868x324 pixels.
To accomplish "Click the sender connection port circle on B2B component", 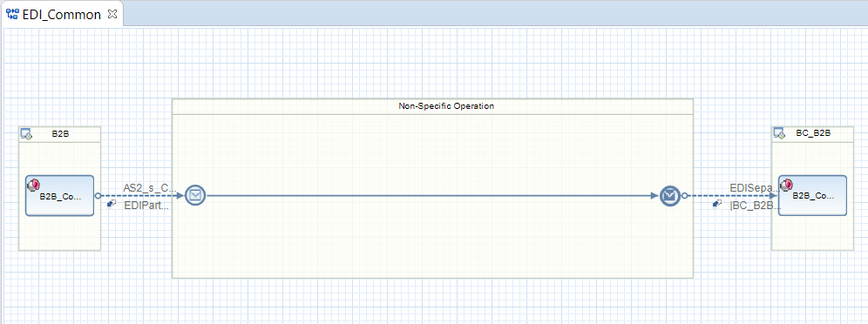I will [98, 195].
